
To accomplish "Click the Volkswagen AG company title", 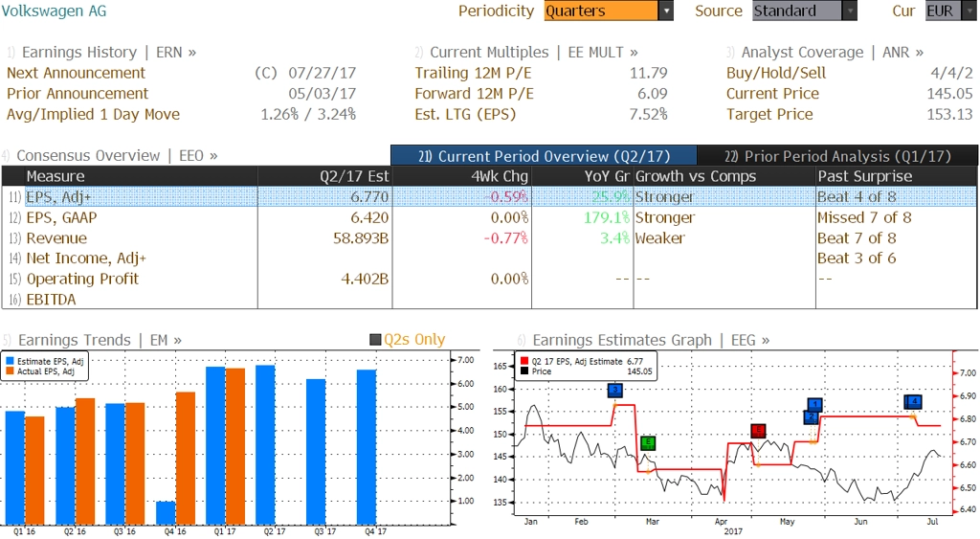I will [x=54, y=11].
